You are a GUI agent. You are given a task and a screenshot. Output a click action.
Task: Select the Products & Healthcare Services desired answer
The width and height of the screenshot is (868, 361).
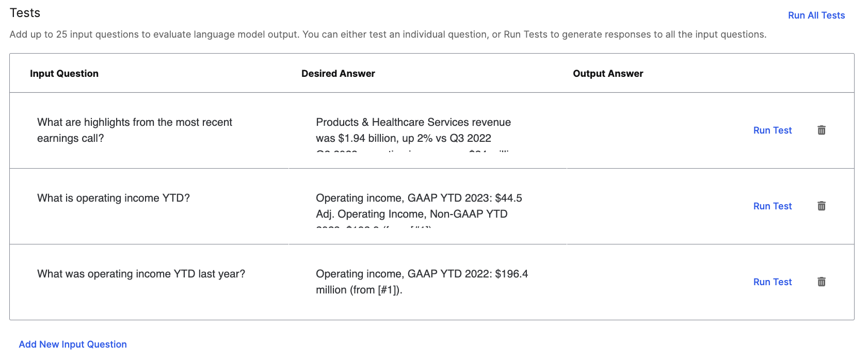click(x=413, y=130)
